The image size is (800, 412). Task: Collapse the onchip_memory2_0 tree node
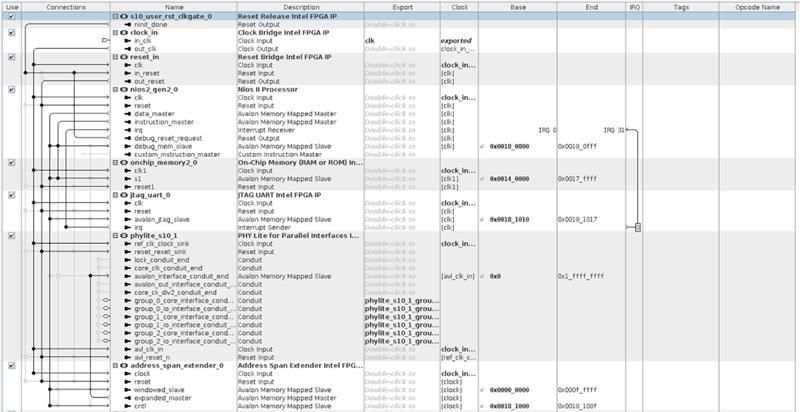tap(115, 163)
